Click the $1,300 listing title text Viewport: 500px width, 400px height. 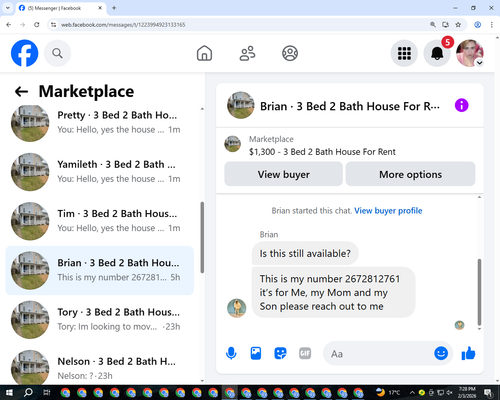pyautogui.click(x=322, y=152)
